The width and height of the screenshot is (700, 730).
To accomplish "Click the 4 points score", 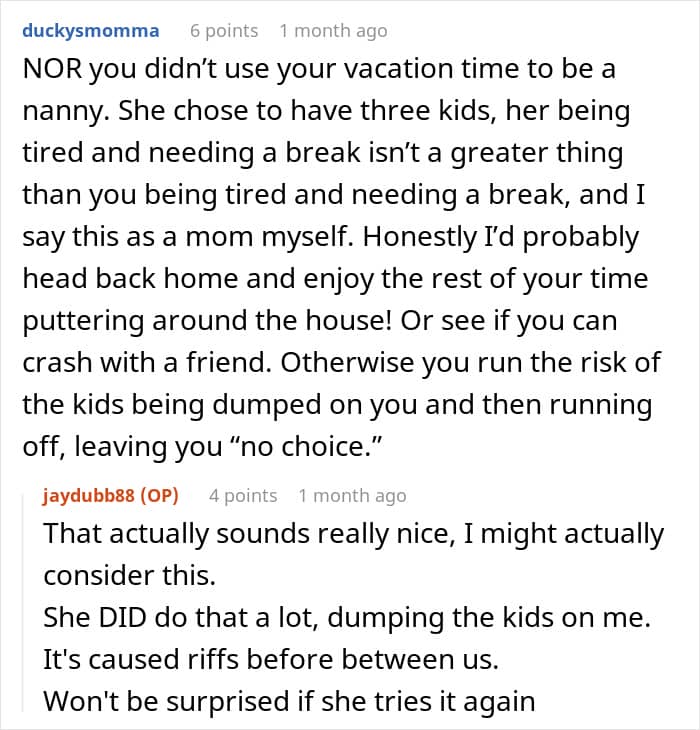I will point(243,495).
